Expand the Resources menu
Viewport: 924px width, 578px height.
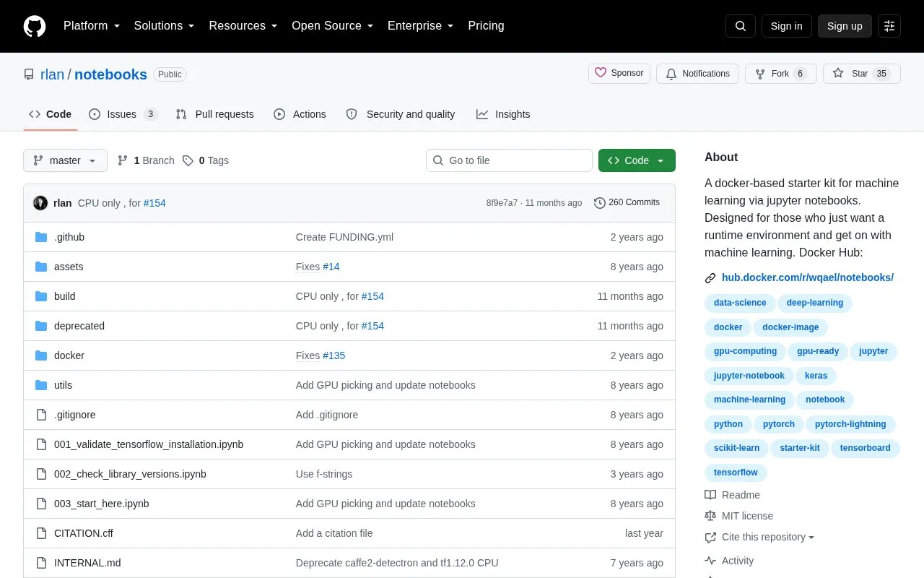coord(243,26)
